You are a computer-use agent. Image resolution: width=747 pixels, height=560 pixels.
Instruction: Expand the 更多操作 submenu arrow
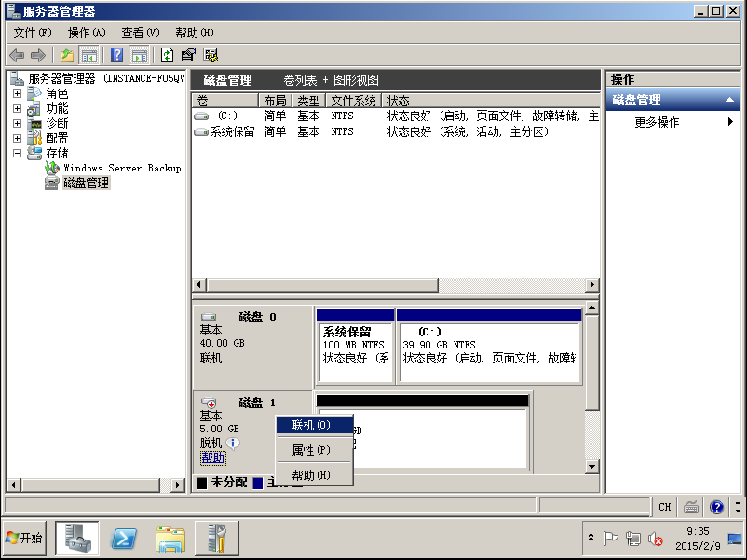(731, 122)
